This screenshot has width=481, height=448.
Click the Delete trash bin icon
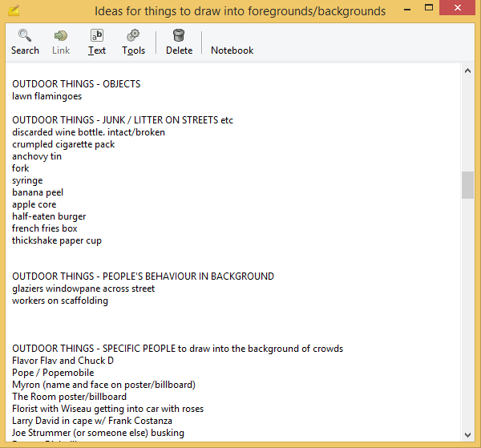pos(179,36)
